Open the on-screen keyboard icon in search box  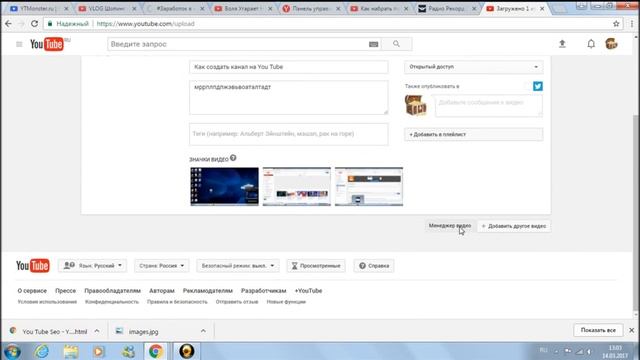click(x=373, y=44)
